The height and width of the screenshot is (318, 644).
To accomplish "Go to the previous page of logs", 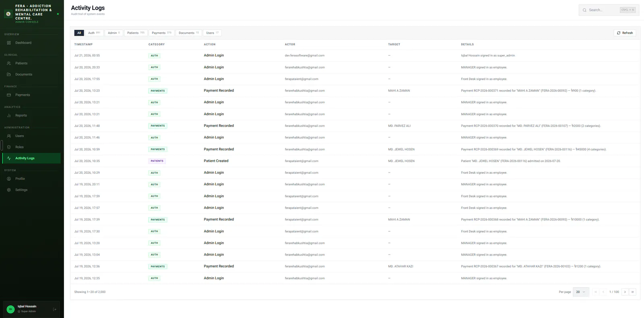I will (603, 292).
